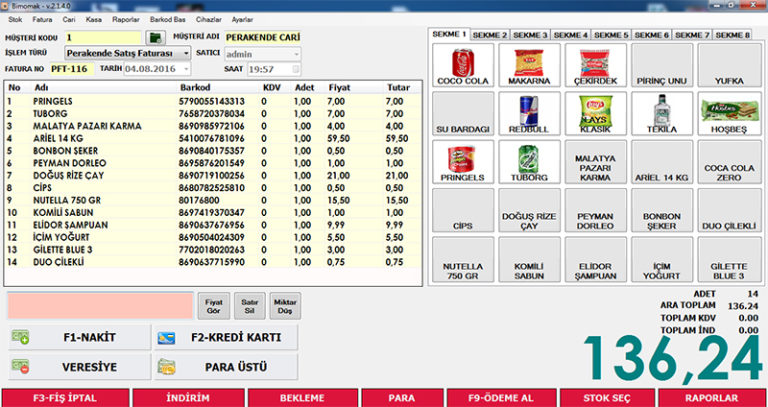The width and height of the screenshot is (768, 407).
Task: Add the Nutella 750 GR tile
Action: point(463,260)
